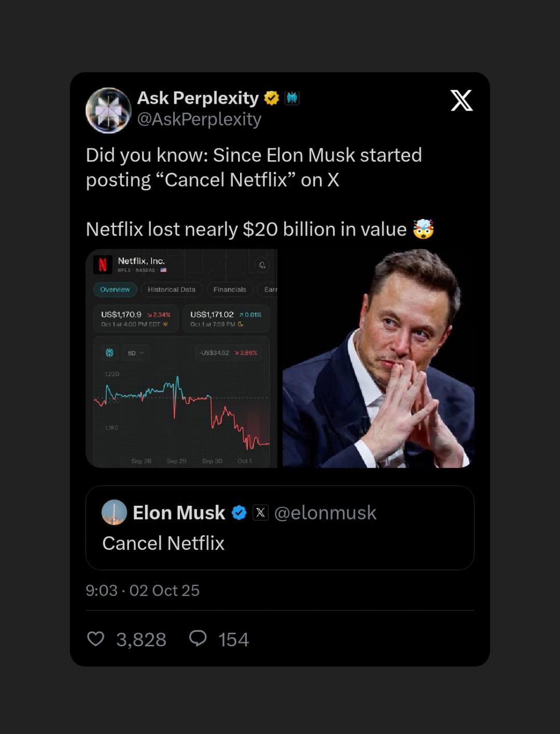Click the photo of the man
Screen dimensions: 560x734
[x=378, y=359]
